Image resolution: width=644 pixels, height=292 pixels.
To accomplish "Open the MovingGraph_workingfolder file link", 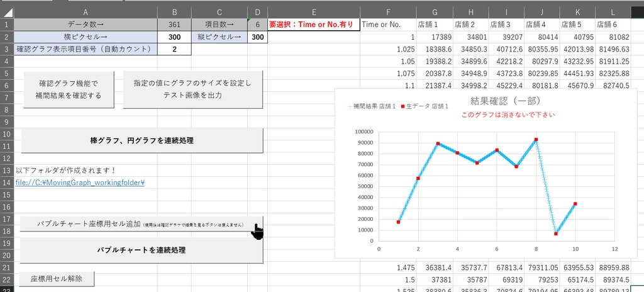I will (x=80, y=182).
